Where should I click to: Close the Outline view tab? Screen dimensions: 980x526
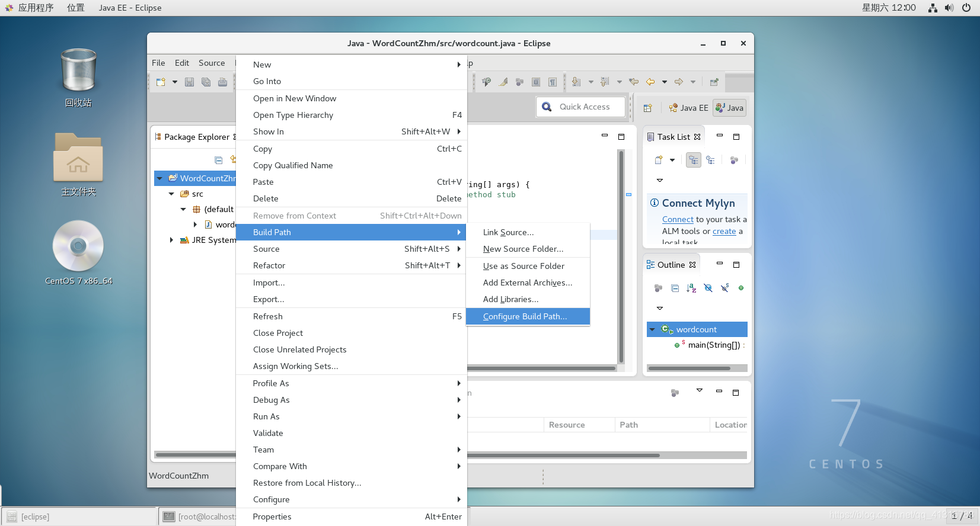click(692, 265)
